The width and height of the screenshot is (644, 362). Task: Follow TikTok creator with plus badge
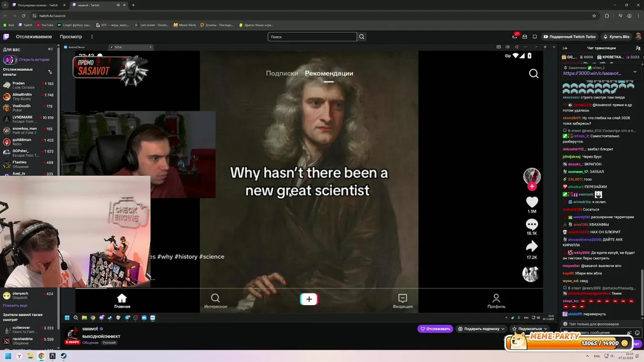[532, 187]
